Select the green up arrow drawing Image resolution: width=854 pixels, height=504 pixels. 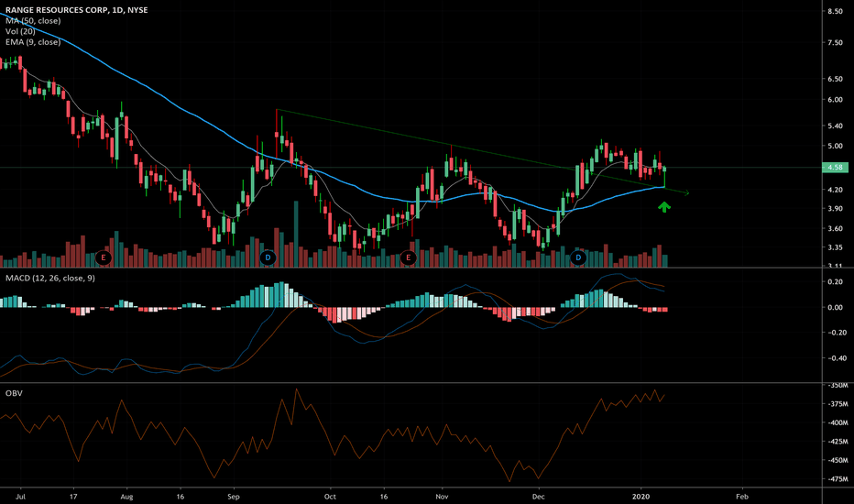tap(664, 207)
